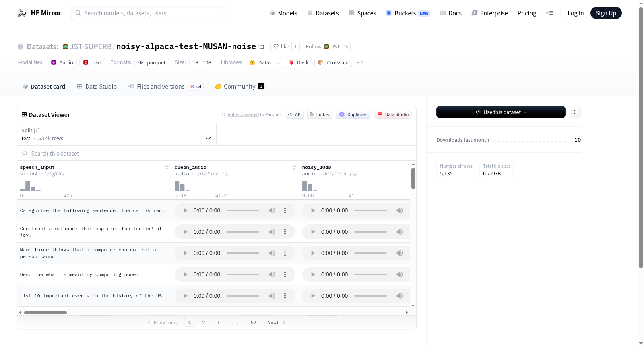Play noisy_10dB audio for 'Describe what is meant' row

click(313, 274)
